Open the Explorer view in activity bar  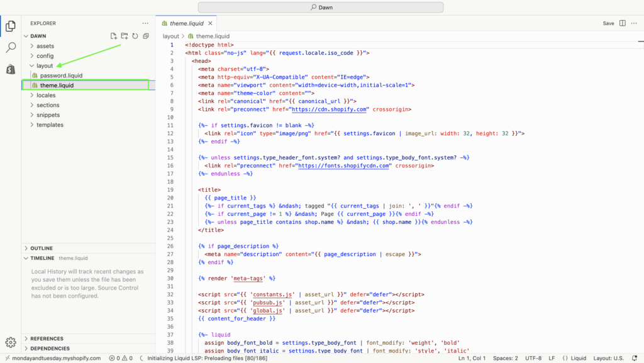pyautogui.click(x=11, y=26)
